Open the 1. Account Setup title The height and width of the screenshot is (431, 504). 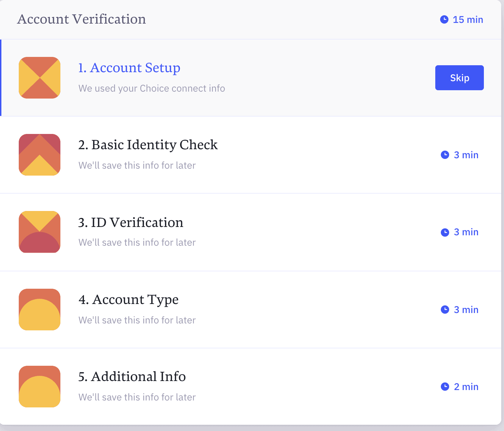[129, 68]
